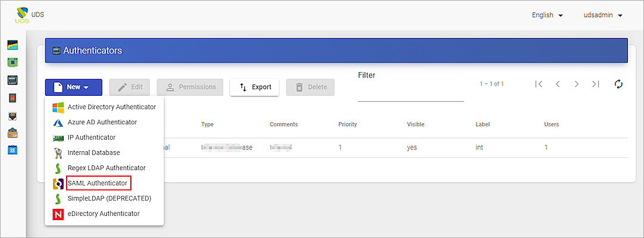Click the UDS logo in header
The width and height of the screenshot is (644, 238).
pos(25,15)
